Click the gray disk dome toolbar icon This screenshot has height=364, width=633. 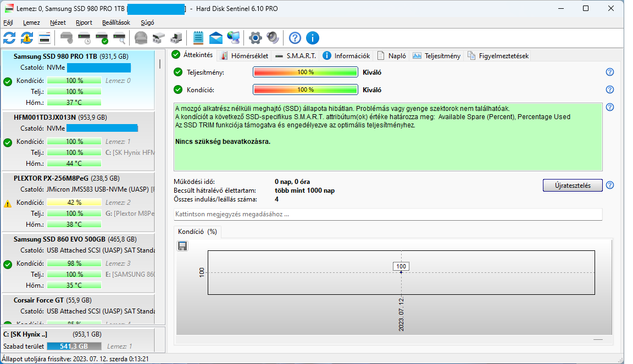[141, 38]
